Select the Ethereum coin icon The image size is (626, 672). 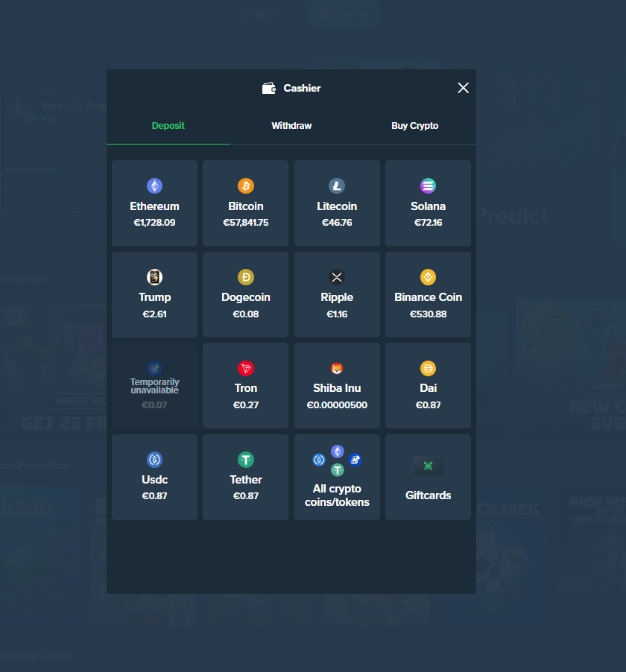tap(154, 185)
